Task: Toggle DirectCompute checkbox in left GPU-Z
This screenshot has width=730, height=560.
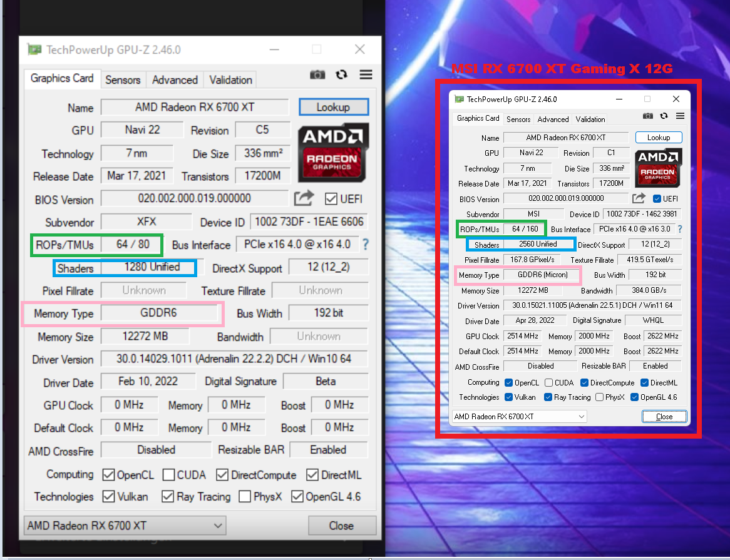Action: click(222, 475)
